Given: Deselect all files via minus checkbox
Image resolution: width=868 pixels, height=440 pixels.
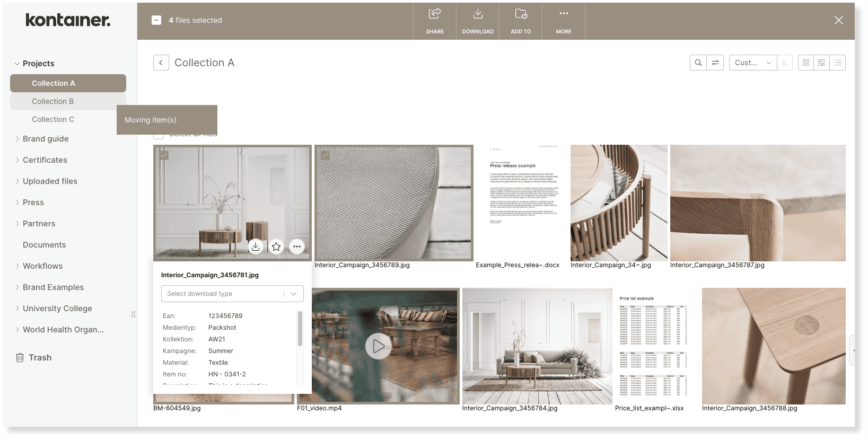Looking at the screenshot, I should click(x=156, y=20).
